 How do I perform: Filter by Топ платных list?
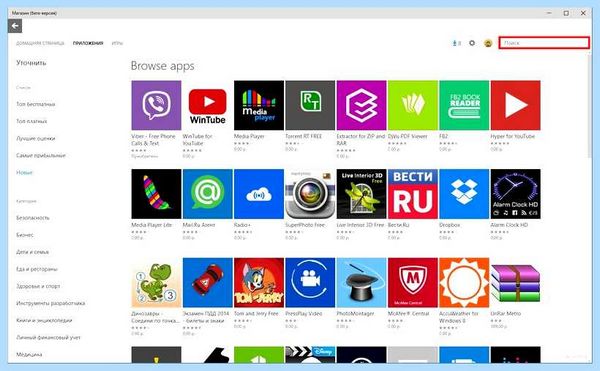(32, 121)
